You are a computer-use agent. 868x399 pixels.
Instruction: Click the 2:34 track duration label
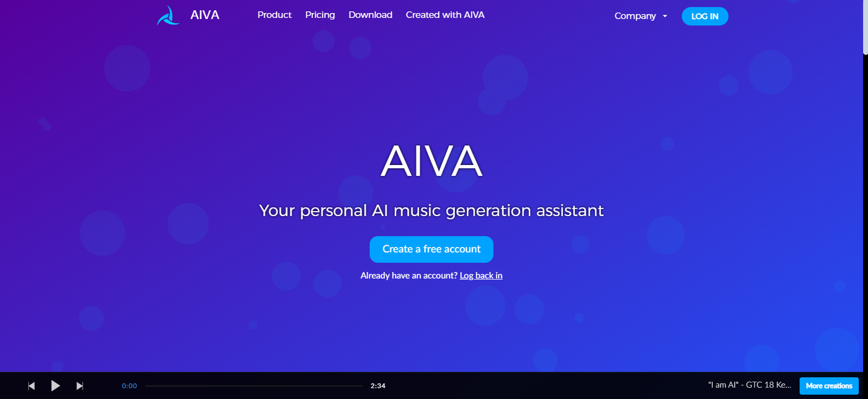tap(378, 386)
